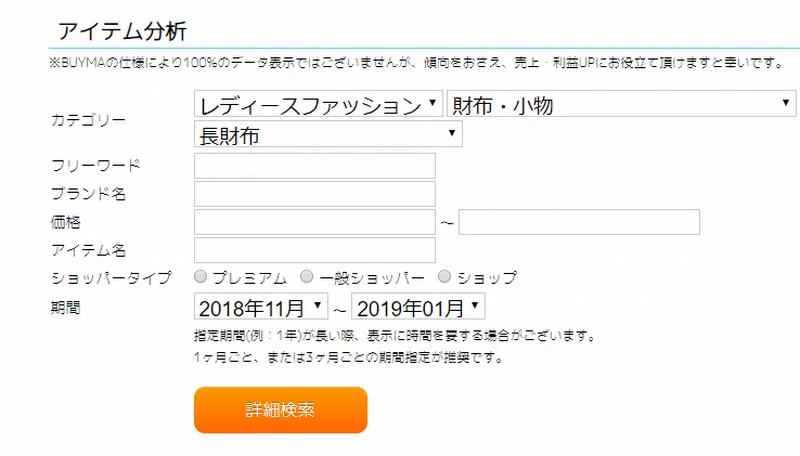The height and width of the screenshot is (456, 800).
Task: Focus the maximum 価格 field after the tilde
Action: pyautogui.click(x=579, y=222)
